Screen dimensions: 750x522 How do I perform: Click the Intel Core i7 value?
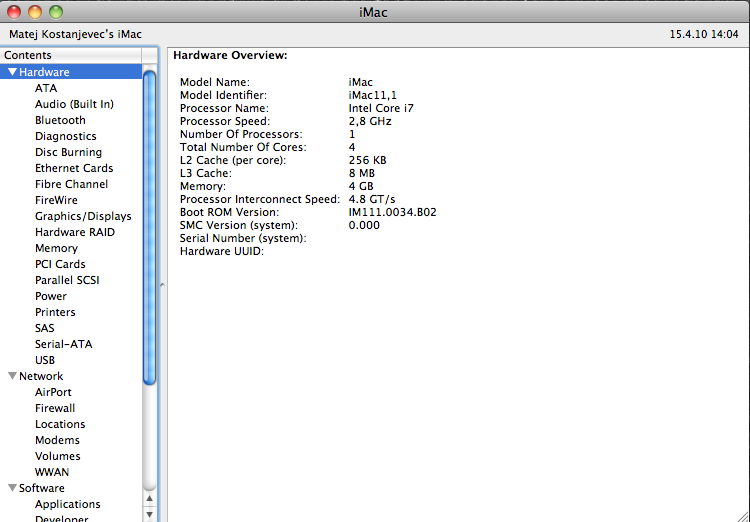point(381,108)
